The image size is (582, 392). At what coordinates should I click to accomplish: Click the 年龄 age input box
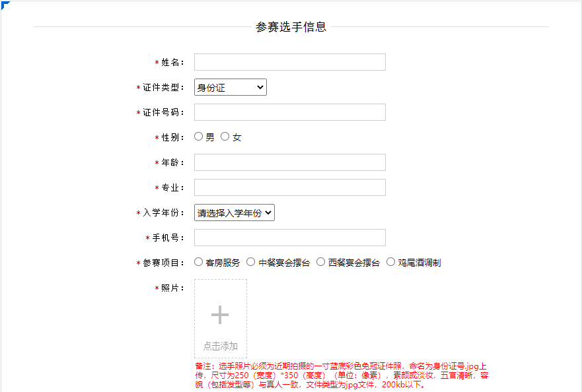[x=289, y=162]
